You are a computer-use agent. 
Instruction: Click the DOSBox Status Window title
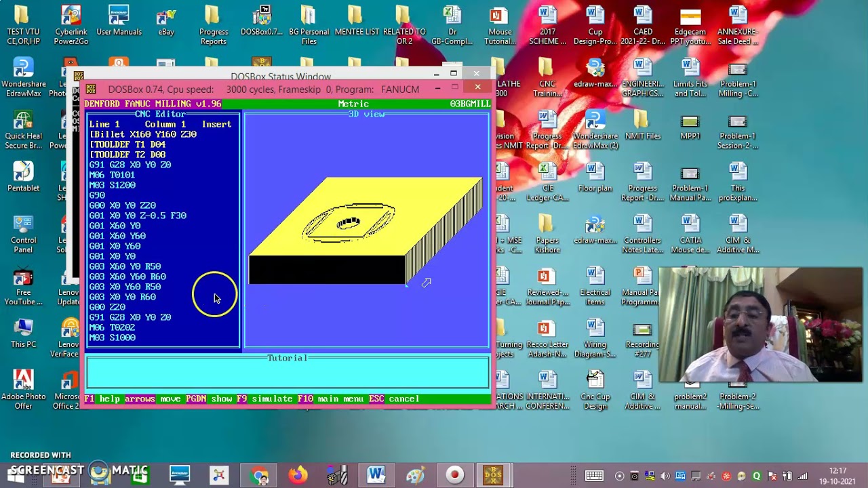click(281, 77)
